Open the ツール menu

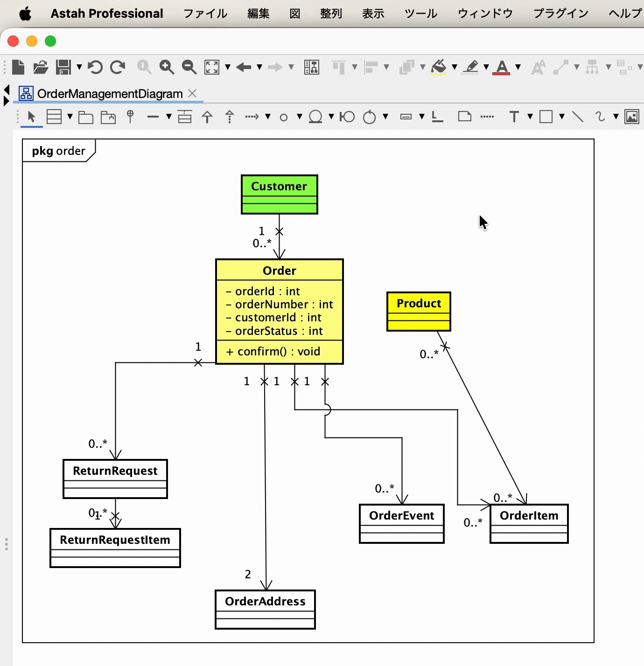pos(421,14)
